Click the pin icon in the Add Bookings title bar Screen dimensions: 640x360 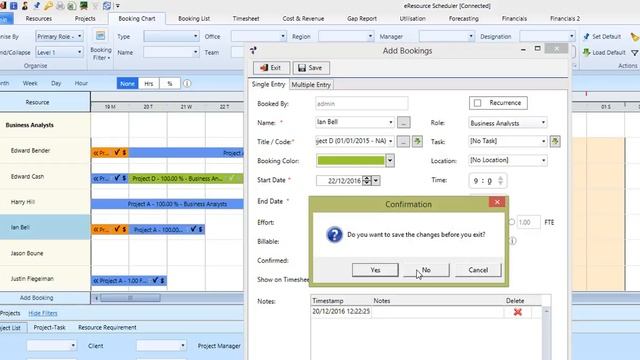(253, 50)
